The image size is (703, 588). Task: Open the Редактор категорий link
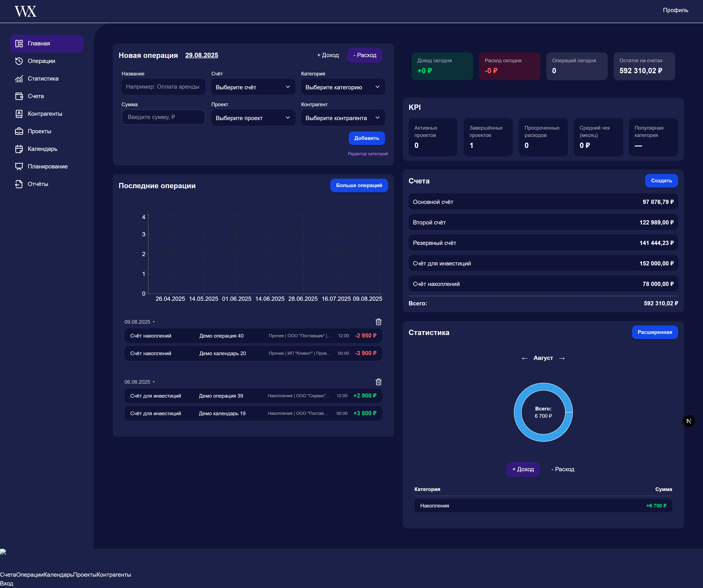[368, 154]
